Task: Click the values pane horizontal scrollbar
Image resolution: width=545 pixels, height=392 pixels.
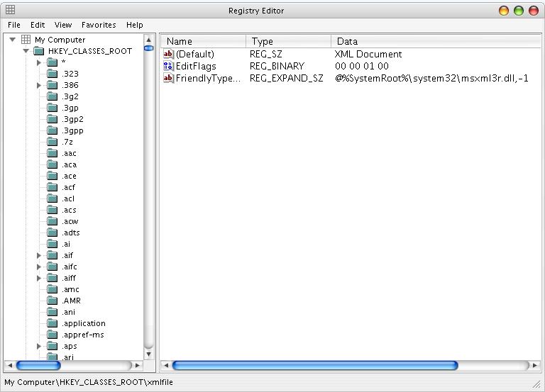Action: pos(314,366)
